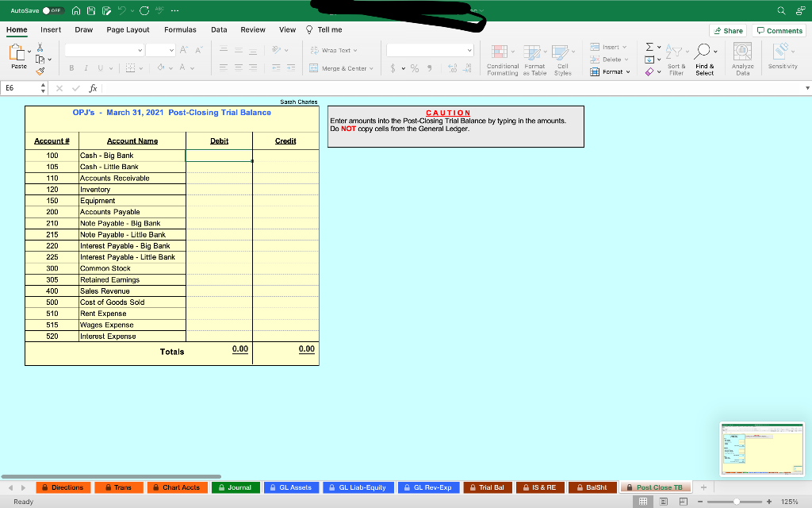Switch to the Formulas ribbon tab
This screenshot has height=508, width=812.
tap(180, 29)
